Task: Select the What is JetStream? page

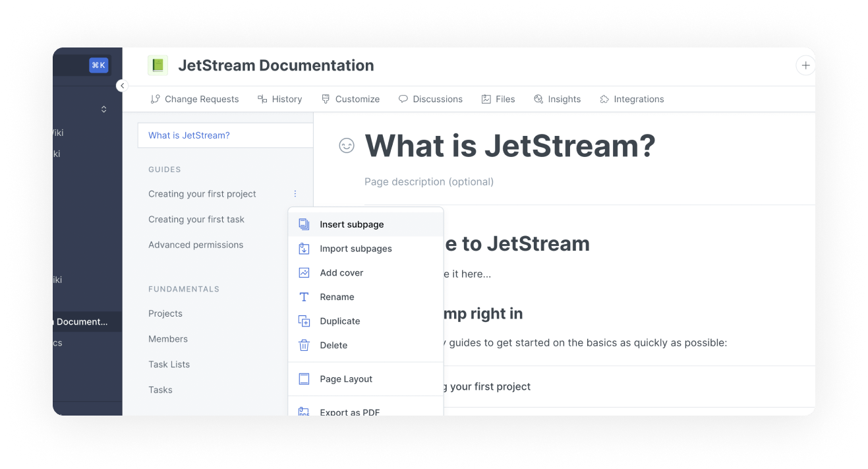Action: (x=225, y=135)
